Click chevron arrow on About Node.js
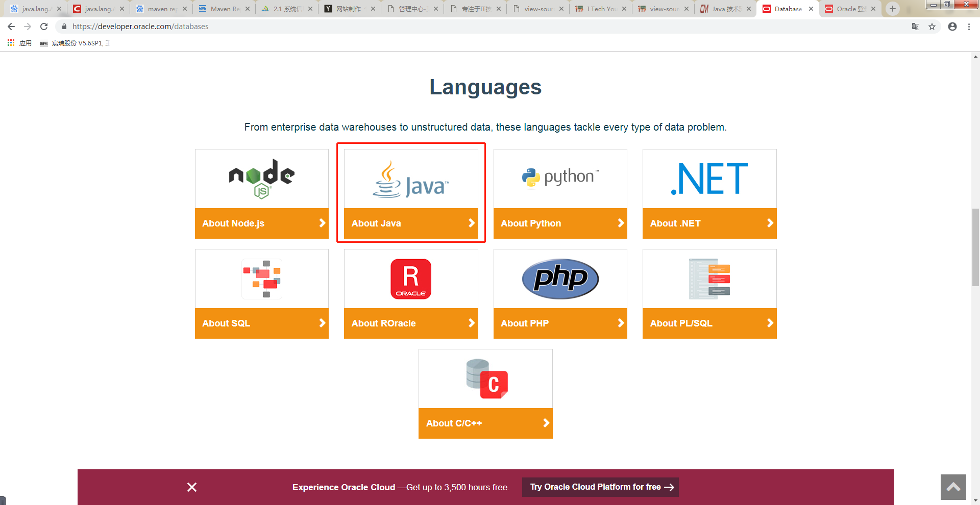Image resolution: width=980 pixels, height=505 pixels. tap(322, 223)
